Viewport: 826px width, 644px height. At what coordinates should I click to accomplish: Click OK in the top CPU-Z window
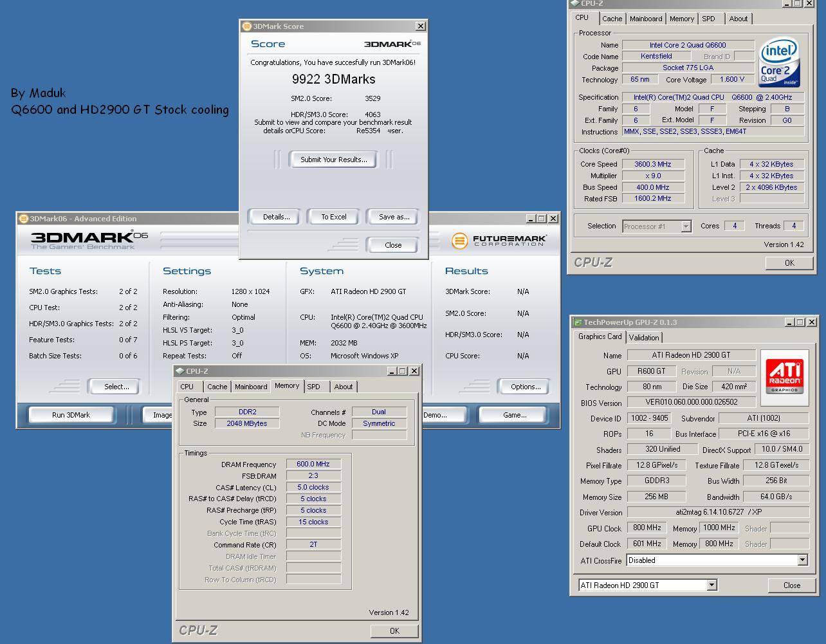point(789,262)
